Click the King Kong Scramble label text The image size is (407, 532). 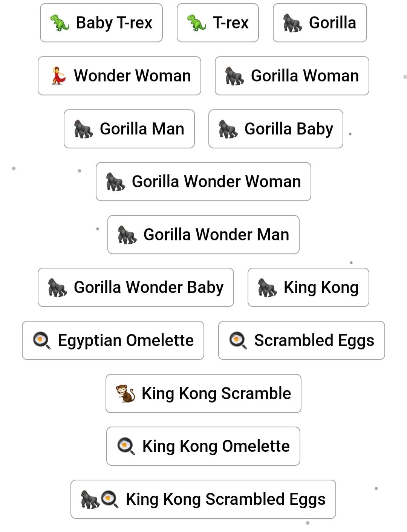coord(216,393)
